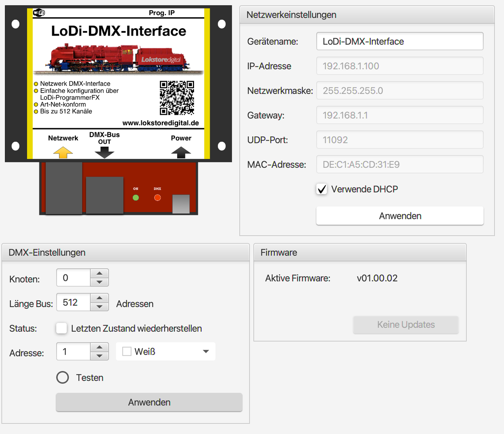
Task: Click the network port on the device
Action: [64, 188]
